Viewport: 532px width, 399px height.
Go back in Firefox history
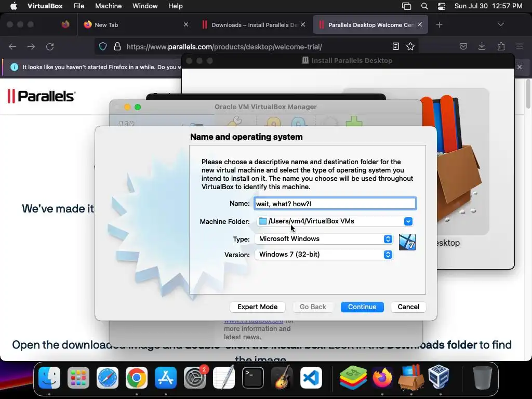(x=12, y=46)
